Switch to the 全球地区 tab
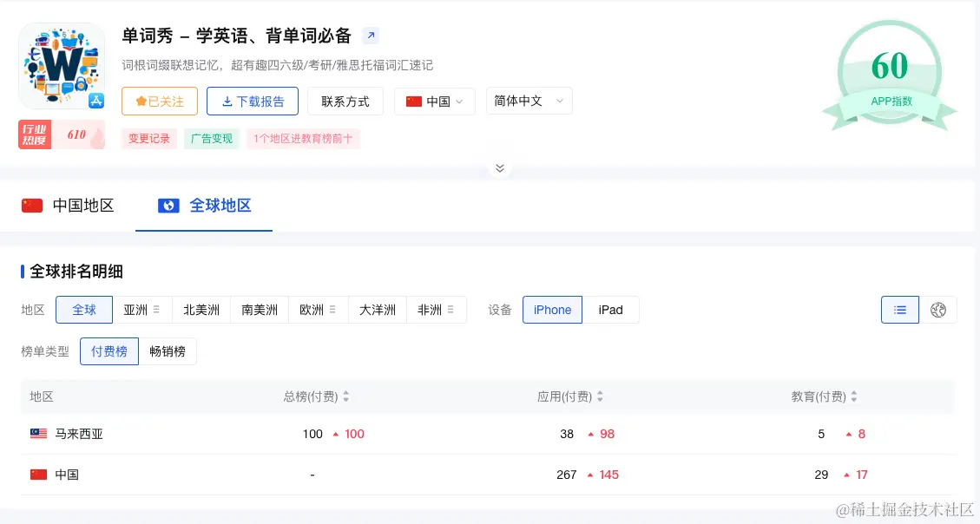This screenshot has width=980, height=524. 204,206
